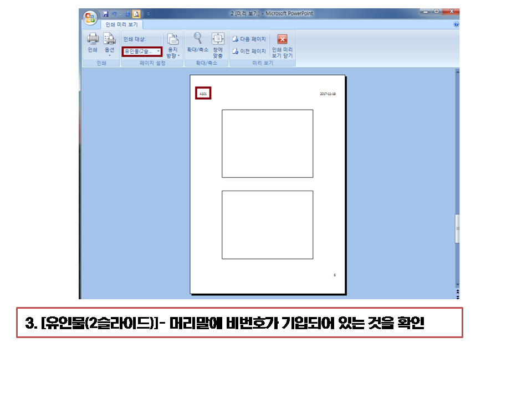Select the 확대/축소 (Zoom) magnifier icon
Viewport: 532px width, 399px height.
click(x=198, y=38)
